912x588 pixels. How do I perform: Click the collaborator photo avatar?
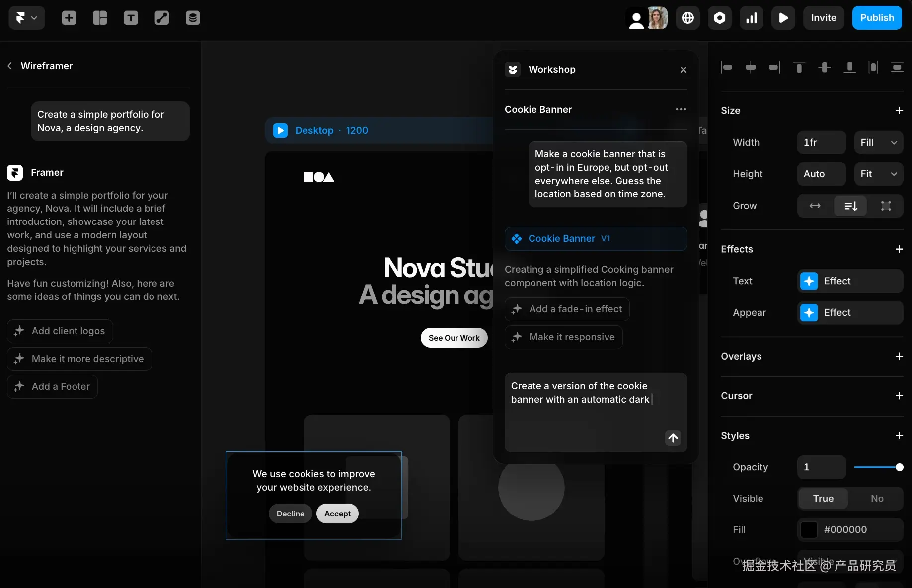[x=657, y=18]
